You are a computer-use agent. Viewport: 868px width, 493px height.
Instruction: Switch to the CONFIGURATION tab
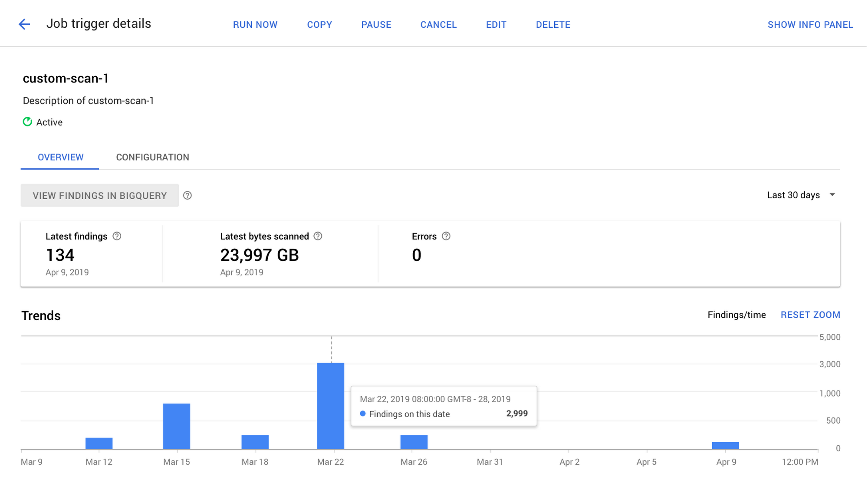point(153,157)
